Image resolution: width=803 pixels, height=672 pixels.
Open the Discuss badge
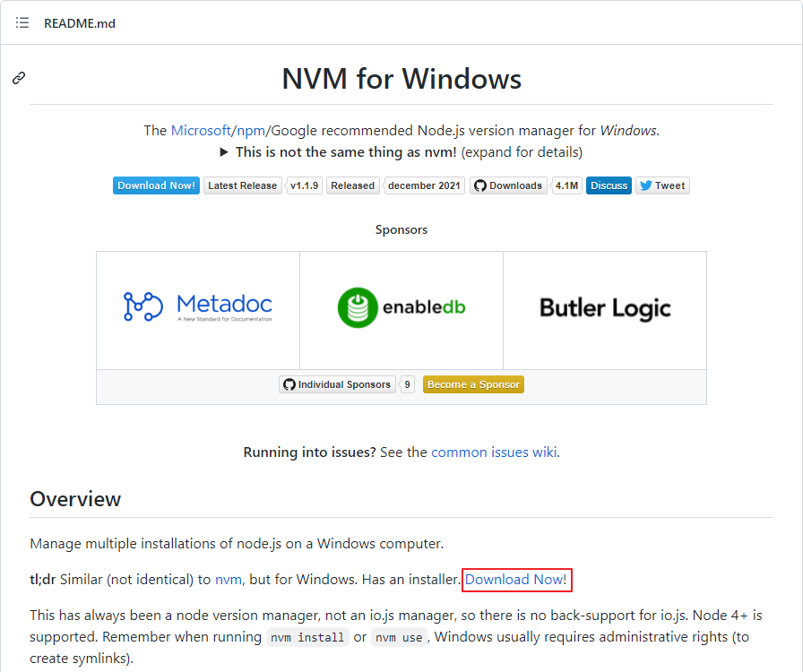click(x=609, y=185)
